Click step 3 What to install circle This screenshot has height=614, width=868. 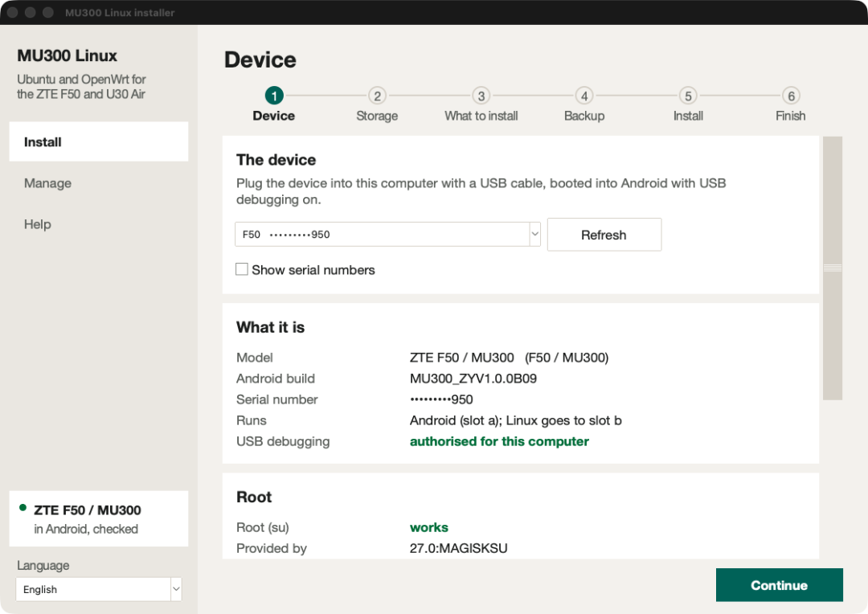[x=481, y=96]
